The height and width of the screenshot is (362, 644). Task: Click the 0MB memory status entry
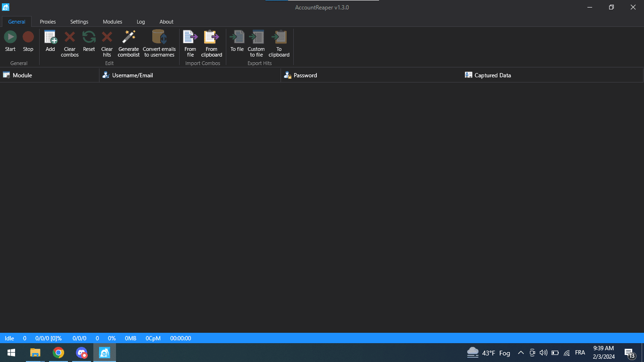pos(131,338)
